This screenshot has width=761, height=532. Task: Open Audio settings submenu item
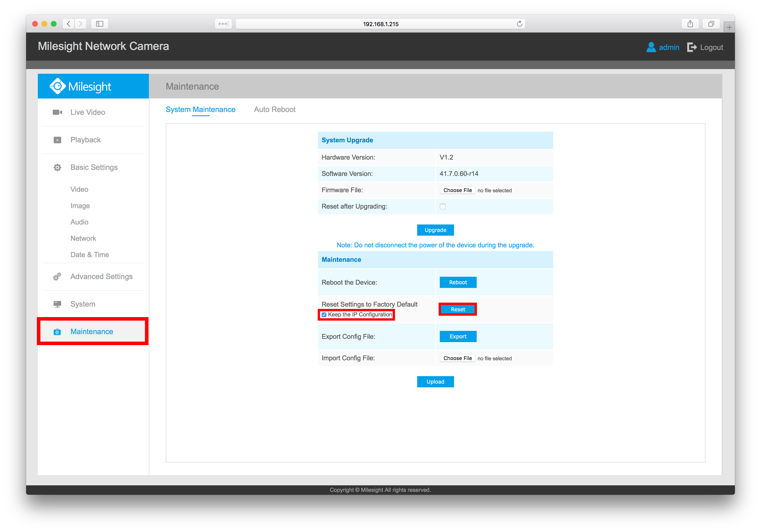coord(79,222)
